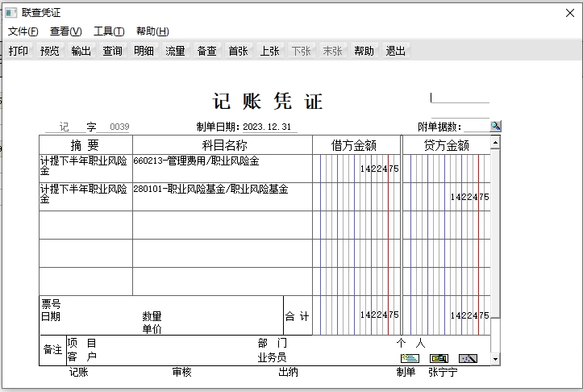Open 预览 print preview from toolbar
The image size is (583, 392).
(x=50, y=51)
